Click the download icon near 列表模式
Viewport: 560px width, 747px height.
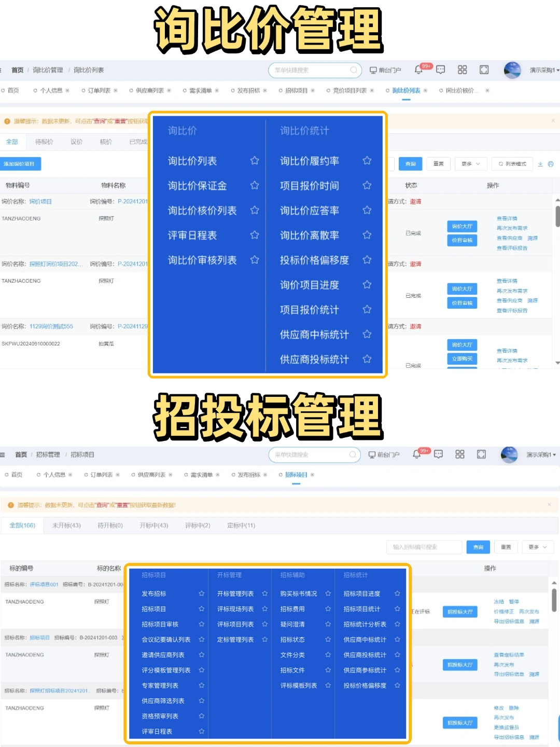(541, 164)
